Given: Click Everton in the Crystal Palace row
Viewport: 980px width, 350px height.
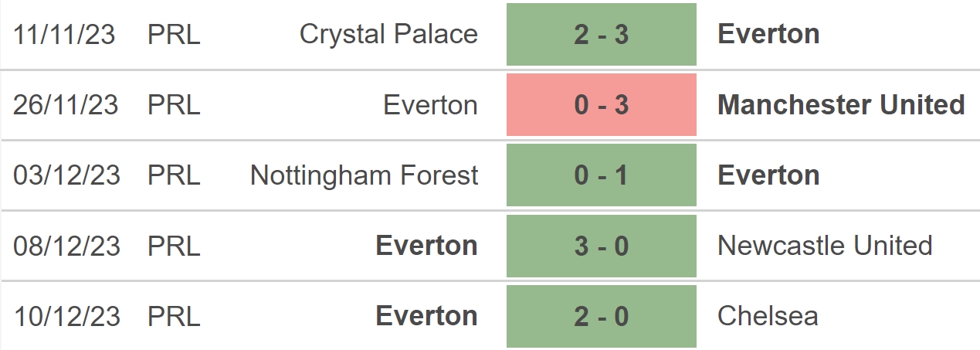Looking at the screenshot, I should (768, 34).
